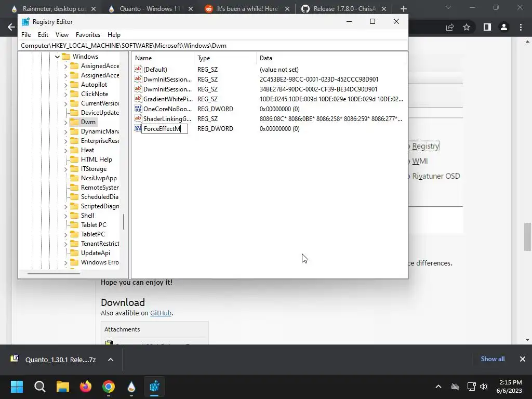Viewport: 532px width, 399px height.
Task: Open the Favorites menu in Registry Editor
Action: point(88,35)
